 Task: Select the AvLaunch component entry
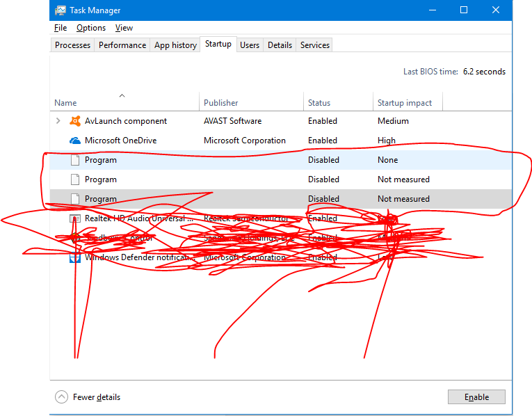click(x=280, y=121)
